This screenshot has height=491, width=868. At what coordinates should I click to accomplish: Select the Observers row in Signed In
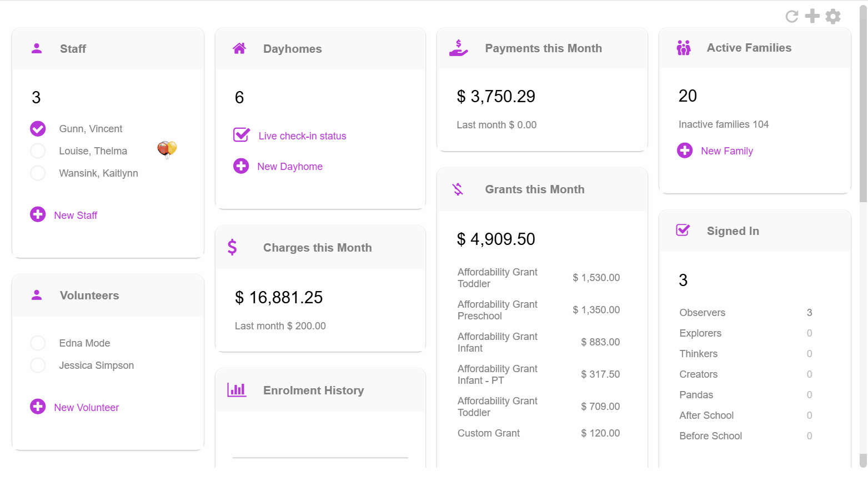(x=703, y=313)
